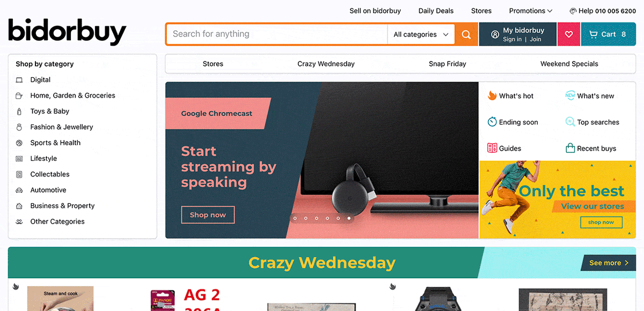
Task: Click the Shop now banner button
Action: pyautogui.click(x=208, y=215)
